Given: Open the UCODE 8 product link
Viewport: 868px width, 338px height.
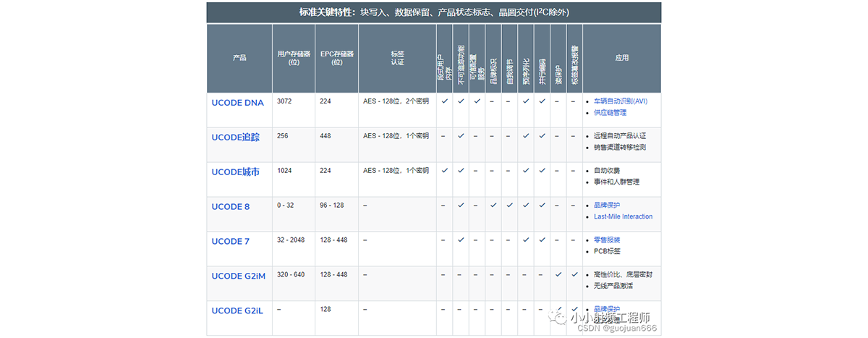Looking at the screenshot, I should point(230,206).
